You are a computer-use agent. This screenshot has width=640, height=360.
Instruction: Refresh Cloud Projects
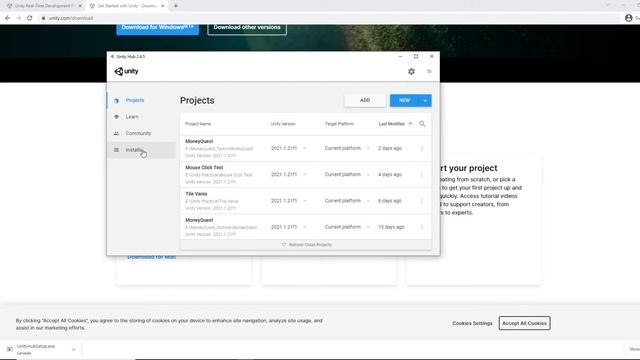coord(307,245)
